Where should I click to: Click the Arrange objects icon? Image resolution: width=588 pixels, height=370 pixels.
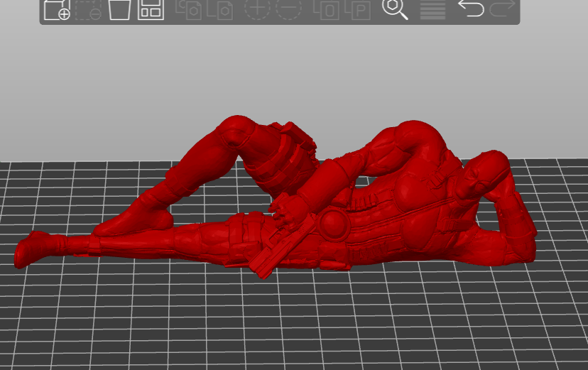click(x=151, y=9)
